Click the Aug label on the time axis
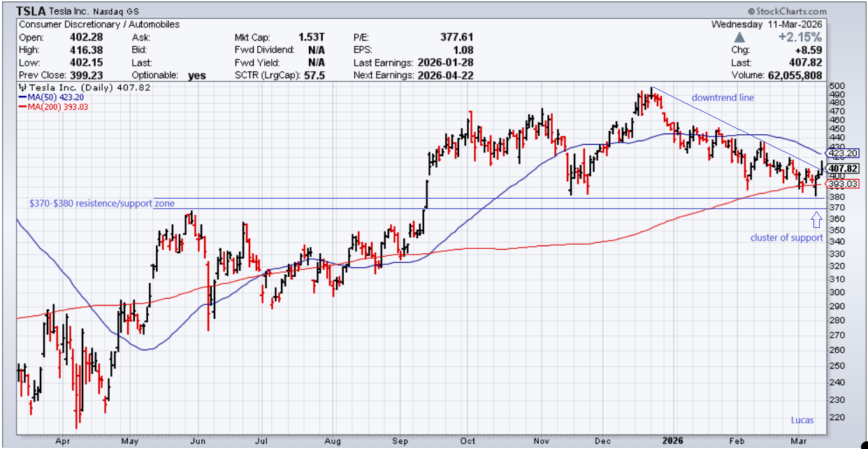This screenshot has width=868, height=449. point(333,441)
